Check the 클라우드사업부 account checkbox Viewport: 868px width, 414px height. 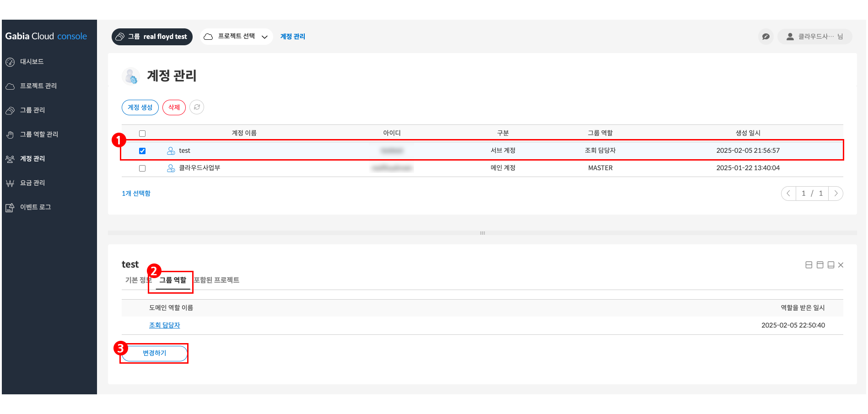point(142,168)
